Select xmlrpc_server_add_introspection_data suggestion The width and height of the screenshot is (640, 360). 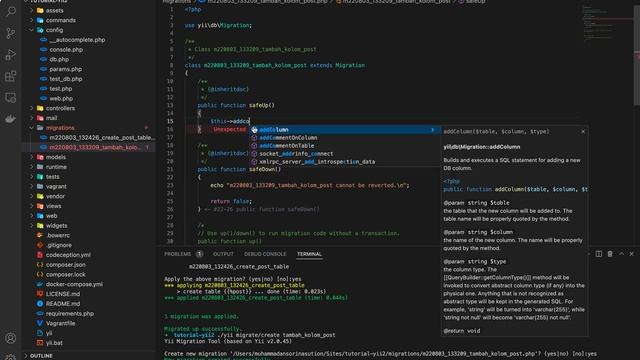345,162
